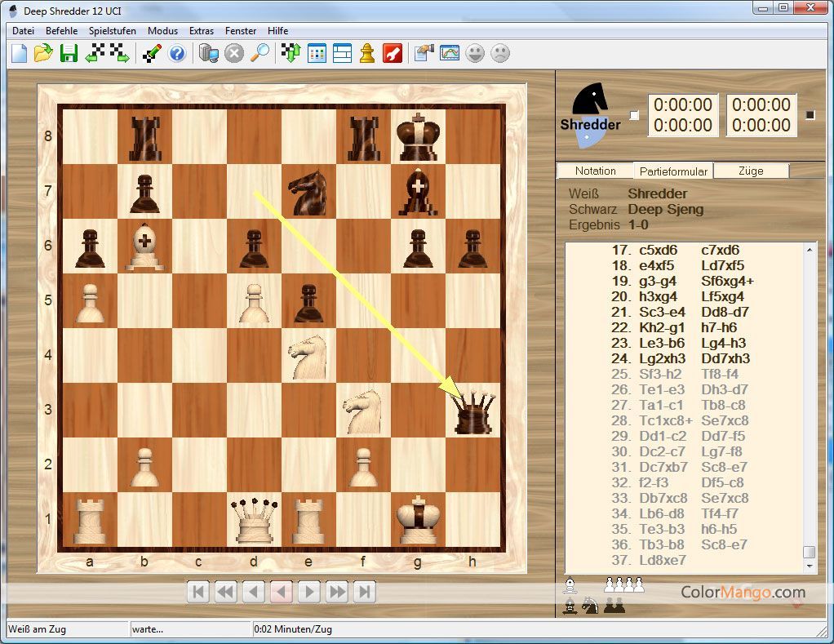Click the magnifying glass search icon
This screenshot has width=834, height=644.
point(260,54)
